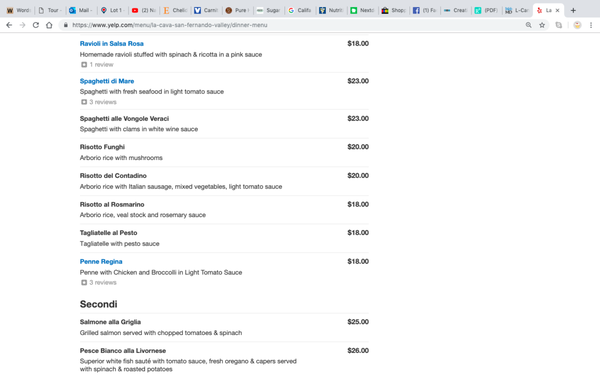Switch to the Nextd tab
Image resolution: width=600 pixels, height=375 pixels.
[x=362, y=10]
